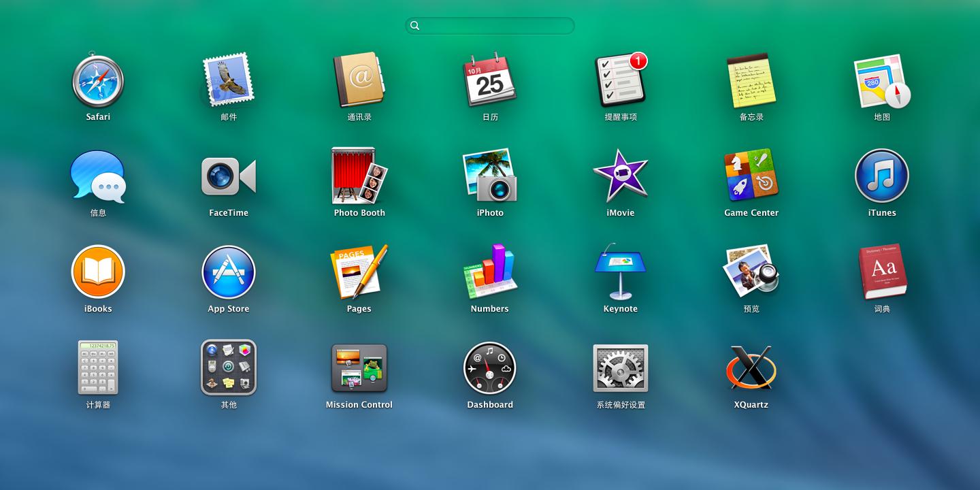The height and width of the screenshot is (490, 980).
Task: Launch the Mail stamp icon (邮件)
Action: coord(229,80)
